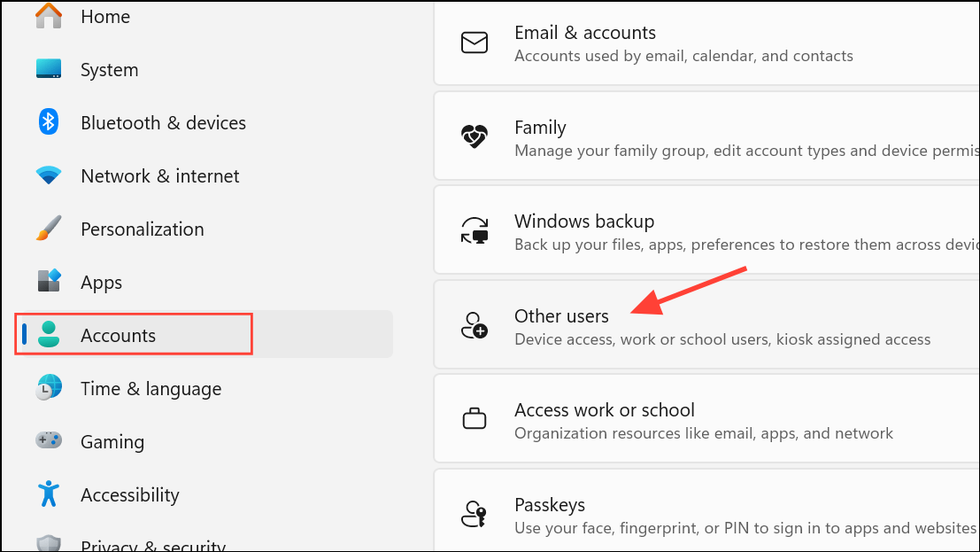Click the Access work or school briefcase icon

pos(475,418)
